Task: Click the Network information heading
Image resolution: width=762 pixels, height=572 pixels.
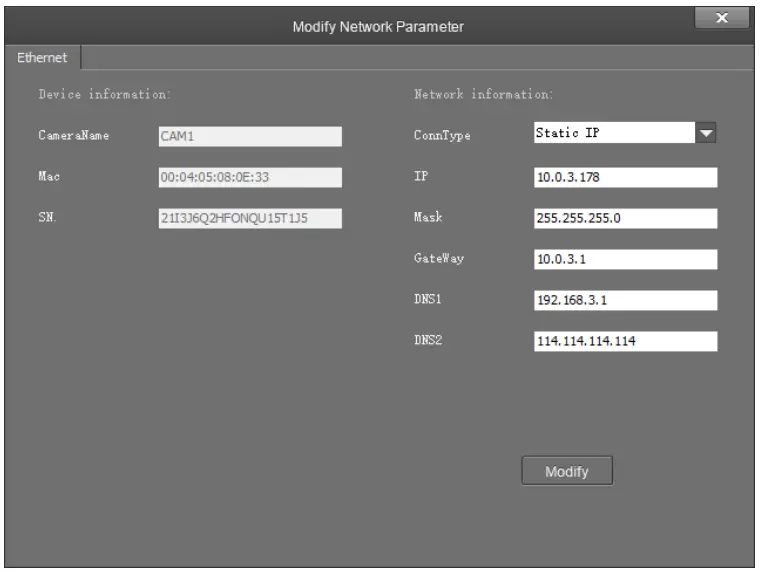Action: 484,94
